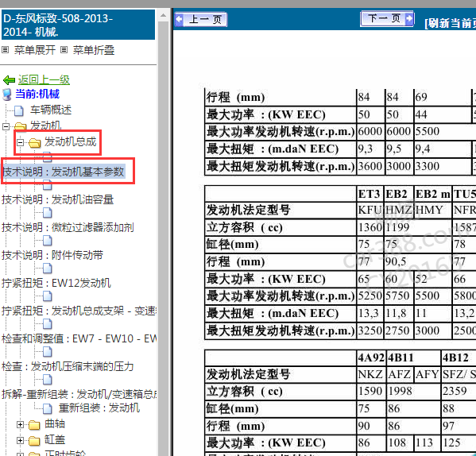Click document icon above 技术说明：附件传动带
This screenshot has width=476, height=456.
48,241
